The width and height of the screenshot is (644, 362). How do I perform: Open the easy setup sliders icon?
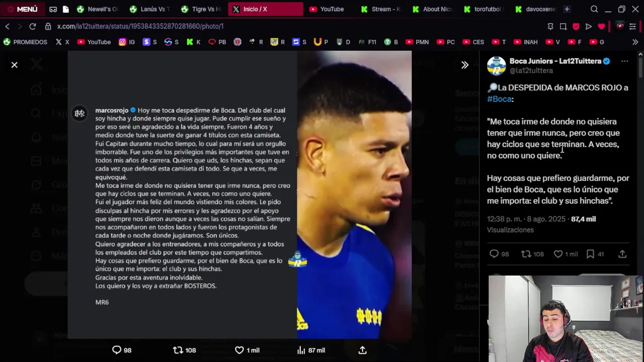click(633, 26)
